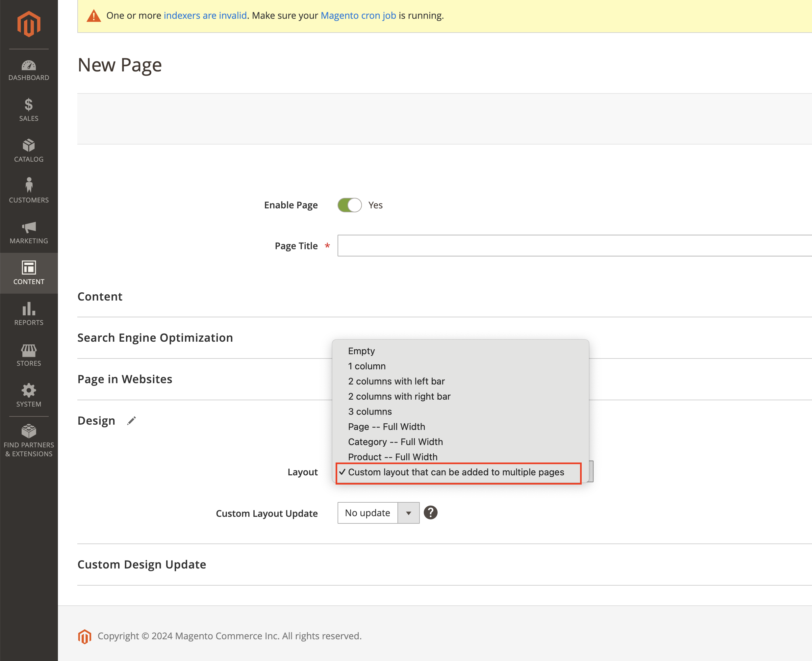Select the Page -- Full Width option

pos(386,426)
